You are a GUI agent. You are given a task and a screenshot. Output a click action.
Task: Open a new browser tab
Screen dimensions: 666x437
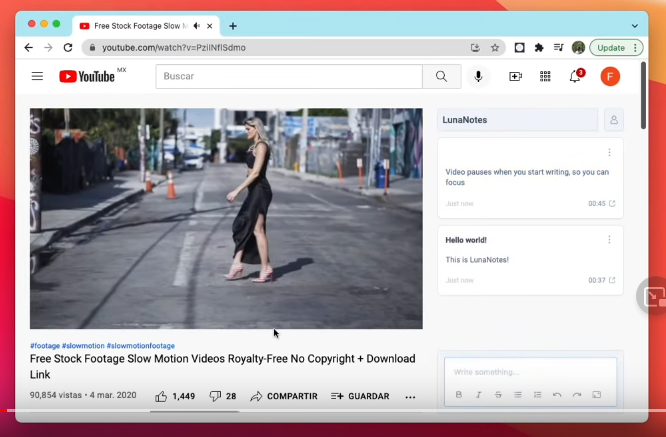tap(233, 26)
